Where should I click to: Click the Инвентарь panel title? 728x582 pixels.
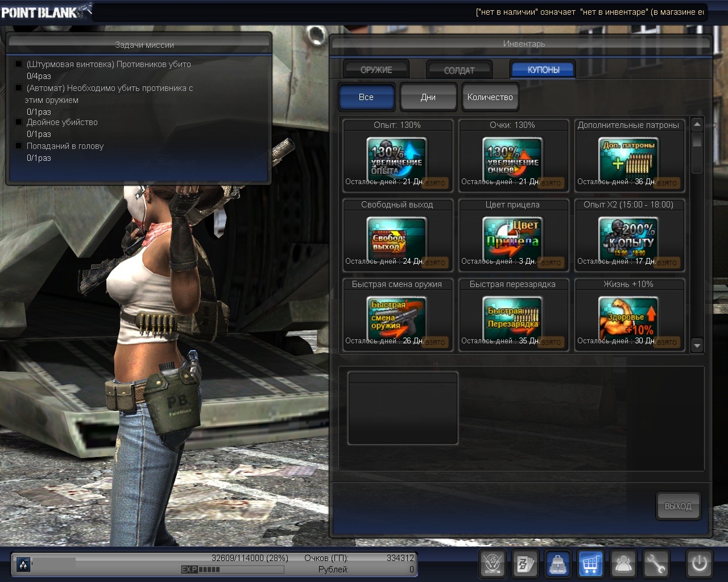[524, 44]
